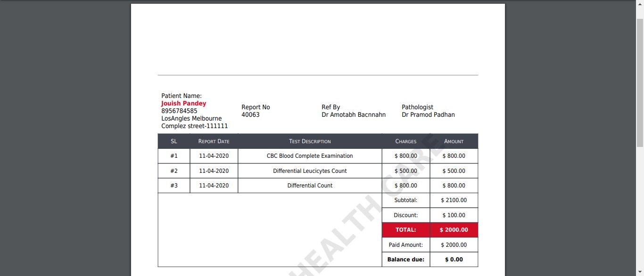Screen dimensions: 644x276
Task: Click the SL column header
Action: (174, 141)
